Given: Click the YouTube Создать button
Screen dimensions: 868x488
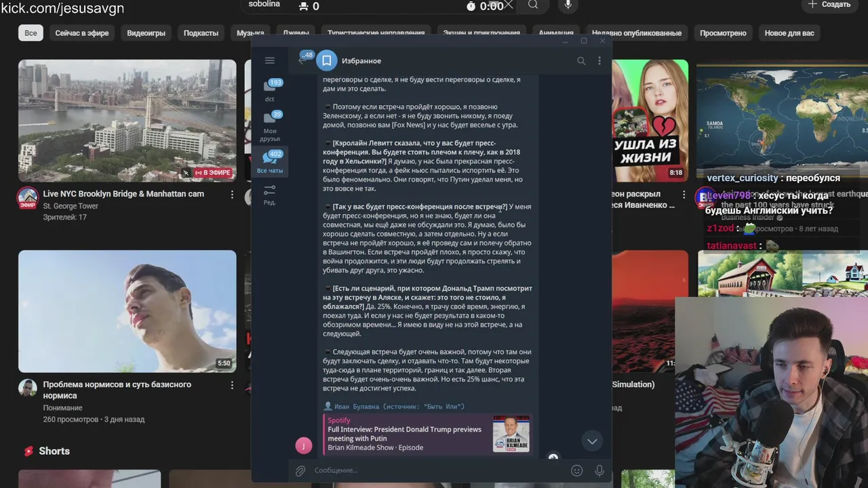Looking at the screenshot, I should pos(829,5).
